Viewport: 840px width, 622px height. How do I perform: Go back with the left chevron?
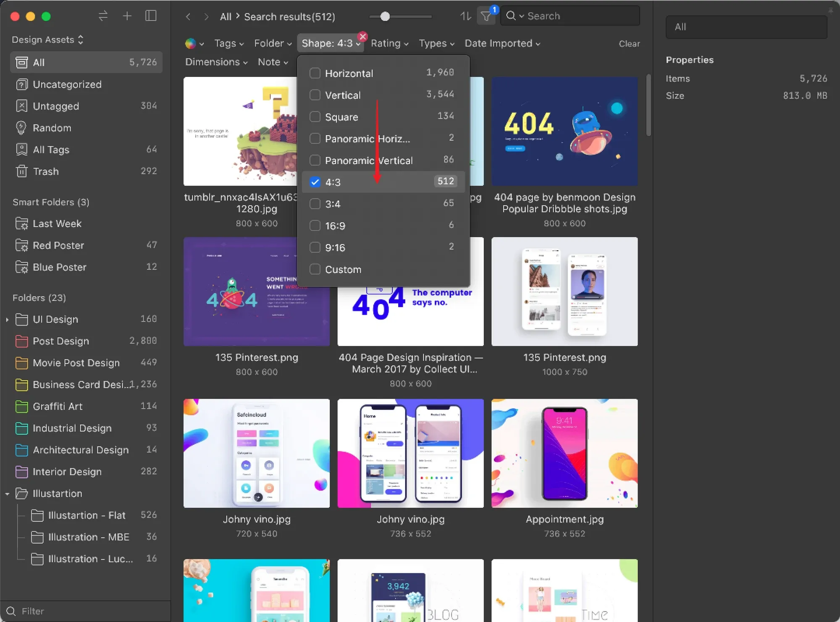[188, 17]
